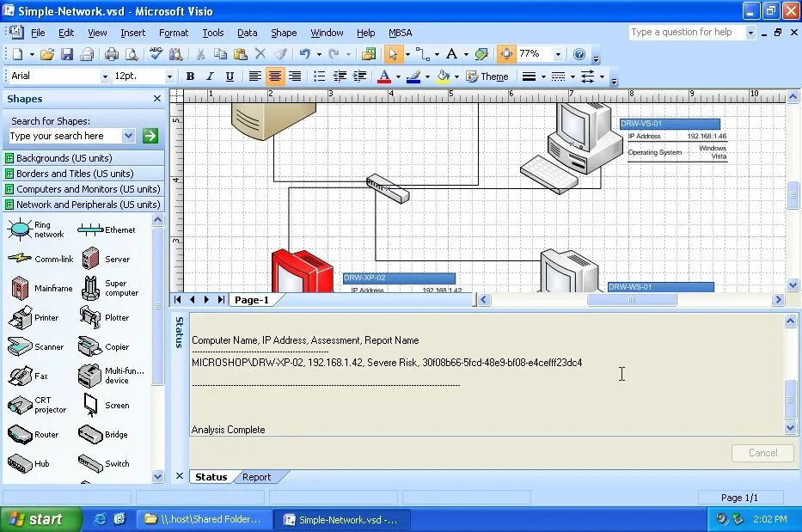This screenshot has width=802, height=532.
Task: Click the horizontal scrollbar thumb of the drawing
Action: [632, 299]
